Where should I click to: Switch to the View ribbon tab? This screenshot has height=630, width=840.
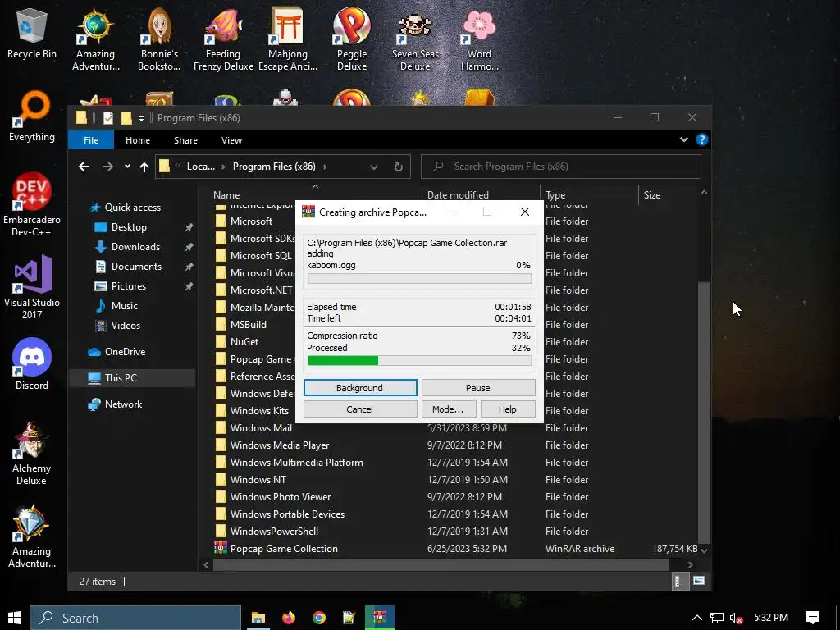pos(231,139)
